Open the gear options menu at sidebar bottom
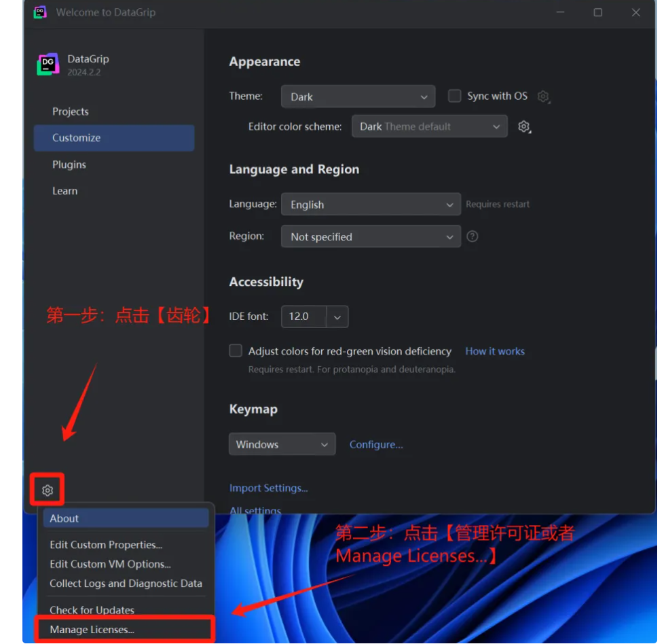 tap(47, 490)
